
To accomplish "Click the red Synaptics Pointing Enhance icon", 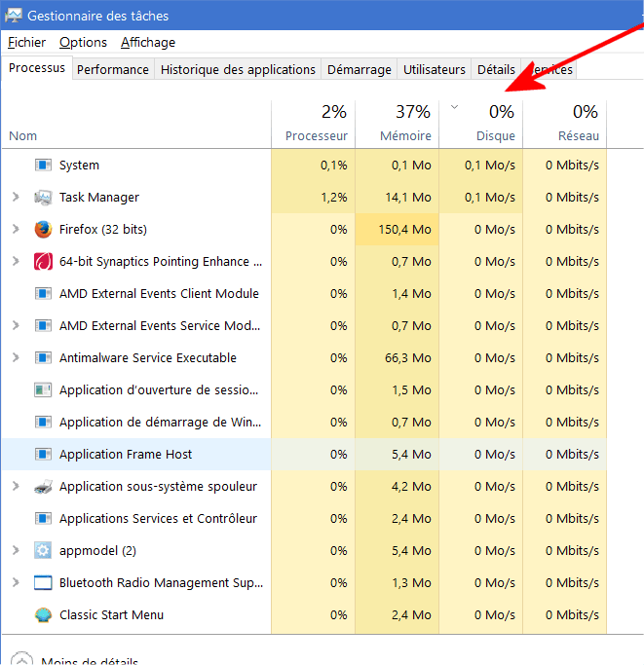I will pyautogui.click(x=43, y=261).
